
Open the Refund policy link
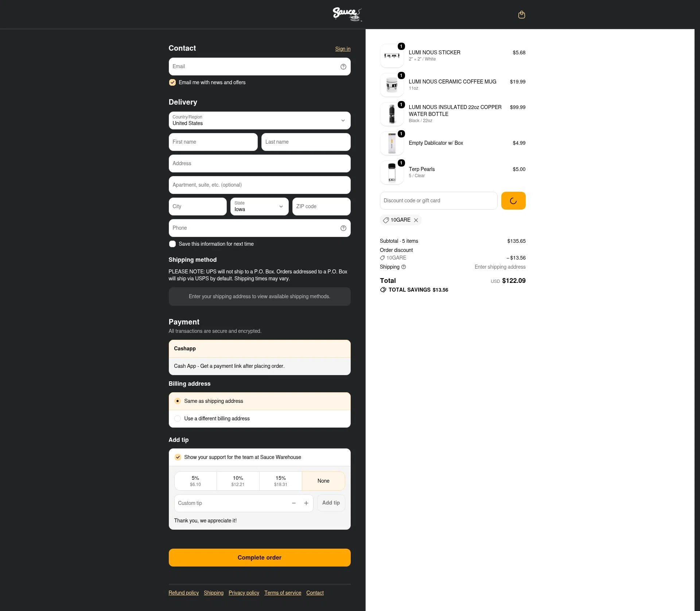[184, 593]
